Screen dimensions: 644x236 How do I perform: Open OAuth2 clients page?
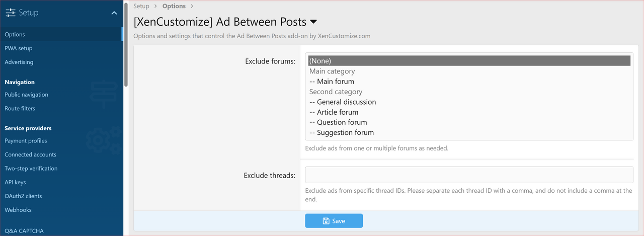[x=23, y=196]
